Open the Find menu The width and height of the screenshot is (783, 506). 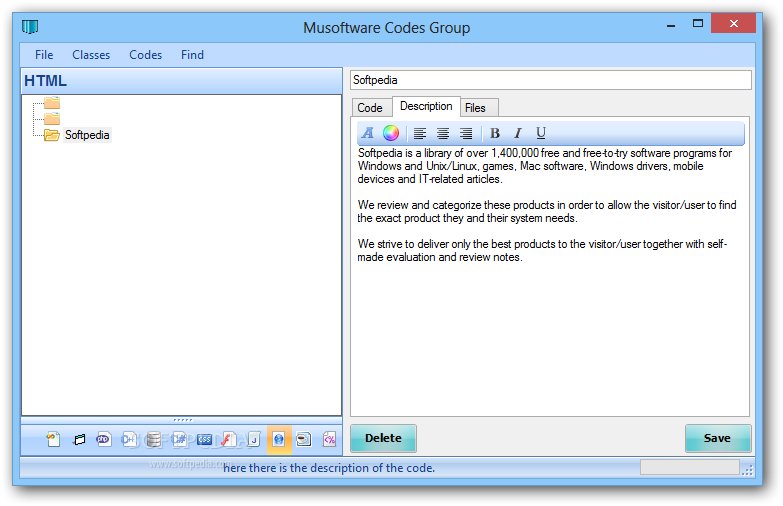click(192, 55)
